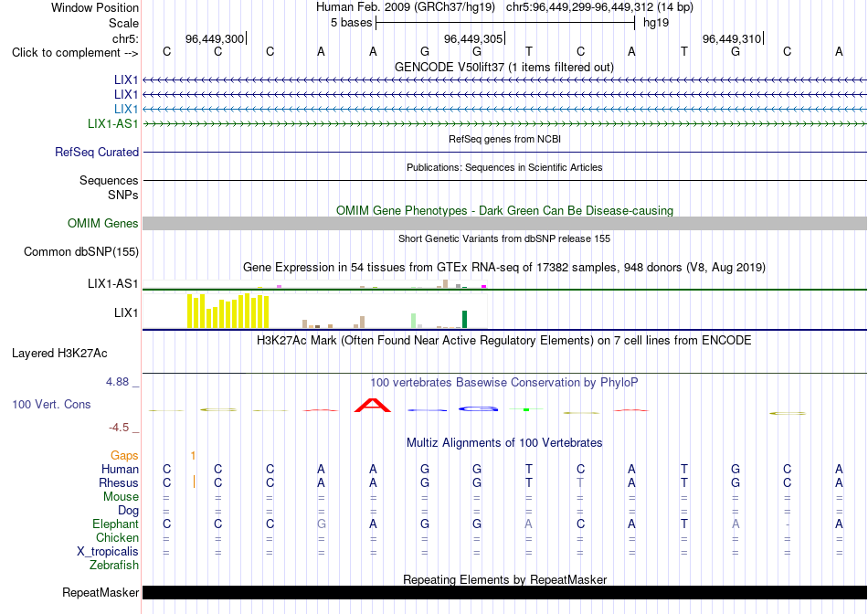Click the Gaps row label
Screen dimensions: 868x614
pyautogui.click(x=124, y=455)
